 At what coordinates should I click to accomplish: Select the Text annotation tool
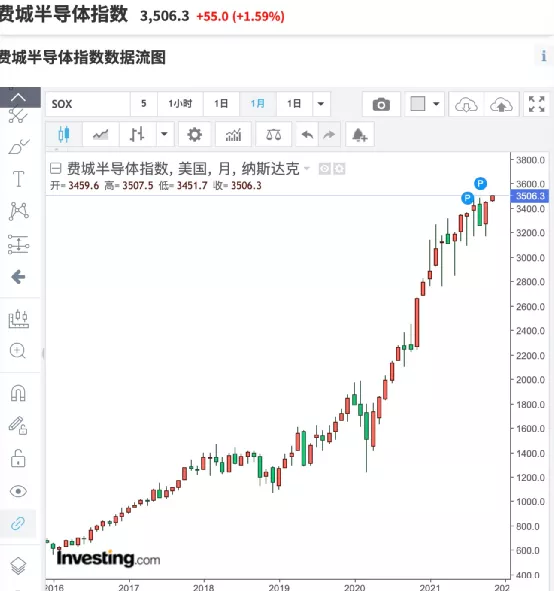click(x=18, y=179)
